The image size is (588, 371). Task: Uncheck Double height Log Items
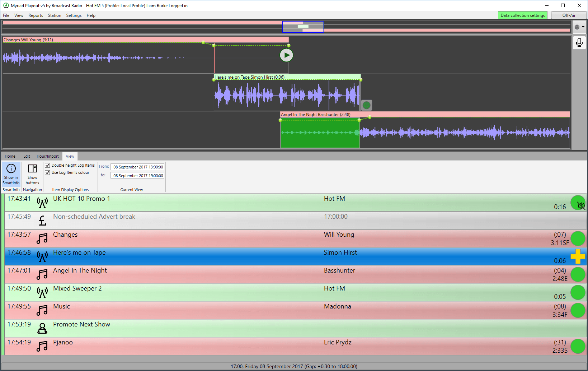47,165
